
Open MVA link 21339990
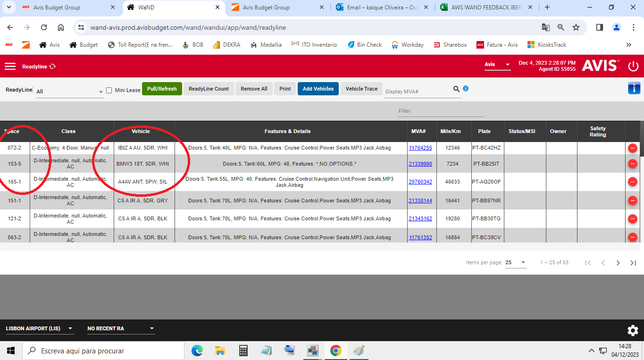pos(420,164)
